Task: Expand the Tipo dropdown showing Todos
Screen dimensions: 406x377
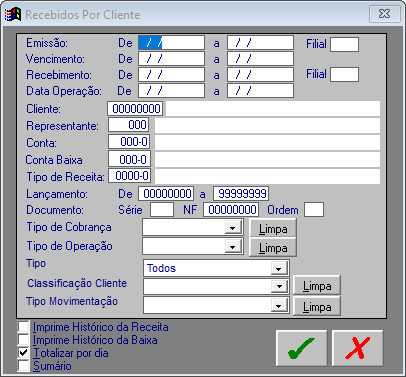Action: tap(279, 268)
